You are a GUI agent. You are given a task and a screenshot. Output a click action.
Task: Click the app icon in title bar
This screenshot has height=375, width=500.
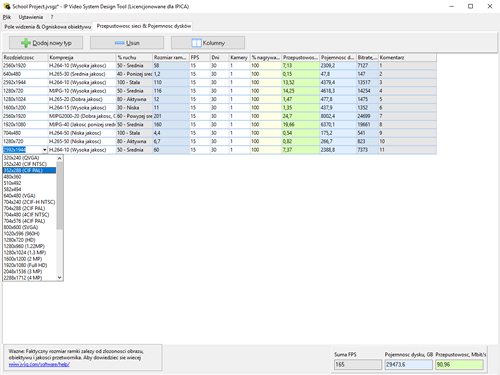(x=7, y=6)
